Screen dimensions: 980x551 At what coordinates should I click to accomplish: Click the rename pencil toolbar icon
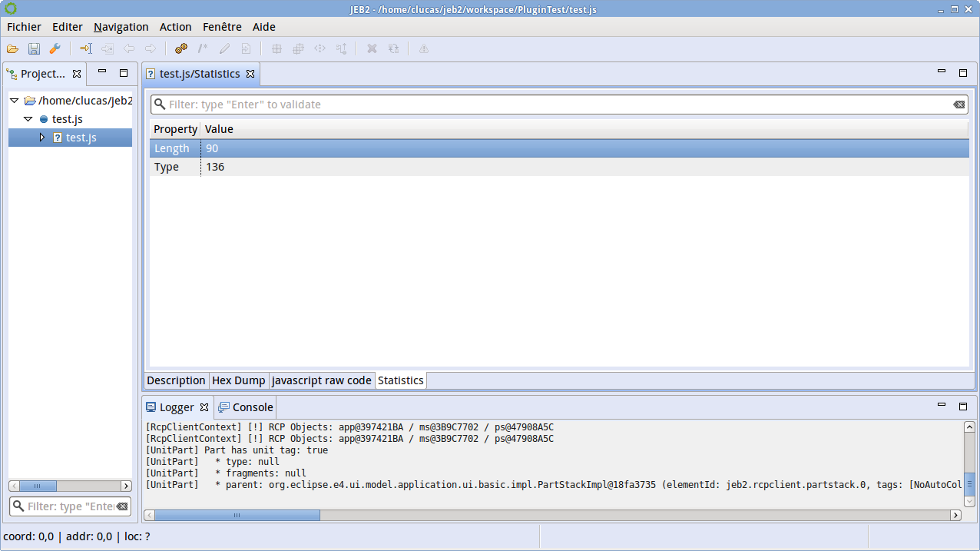(224, 48)
